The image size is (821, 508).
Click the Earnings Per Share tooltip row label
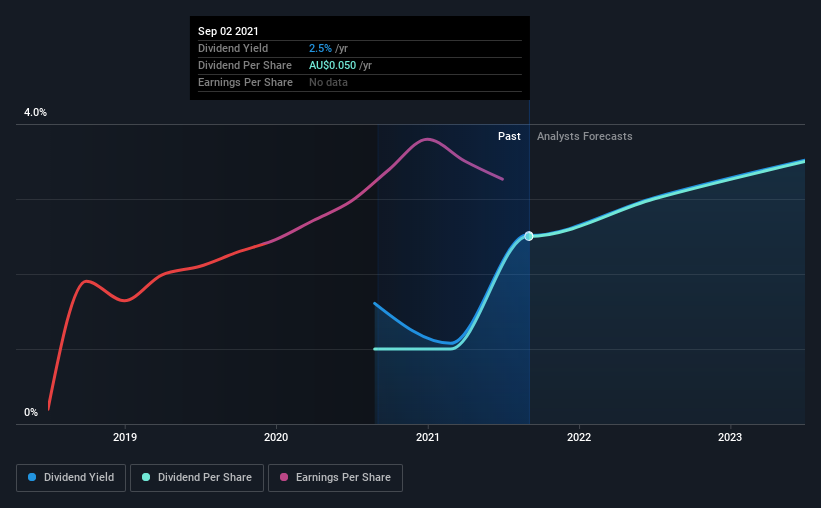point(245,82)
